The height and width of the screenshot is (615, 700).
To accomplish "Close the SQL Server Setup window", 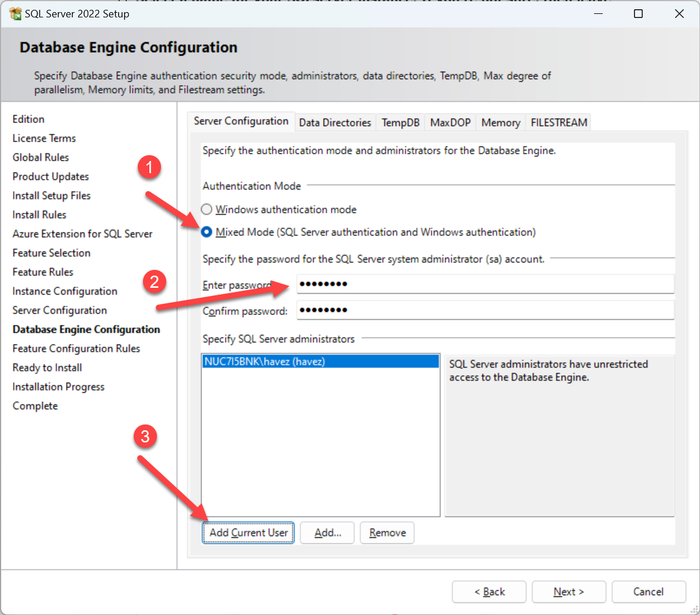I will tap(679, 14).
